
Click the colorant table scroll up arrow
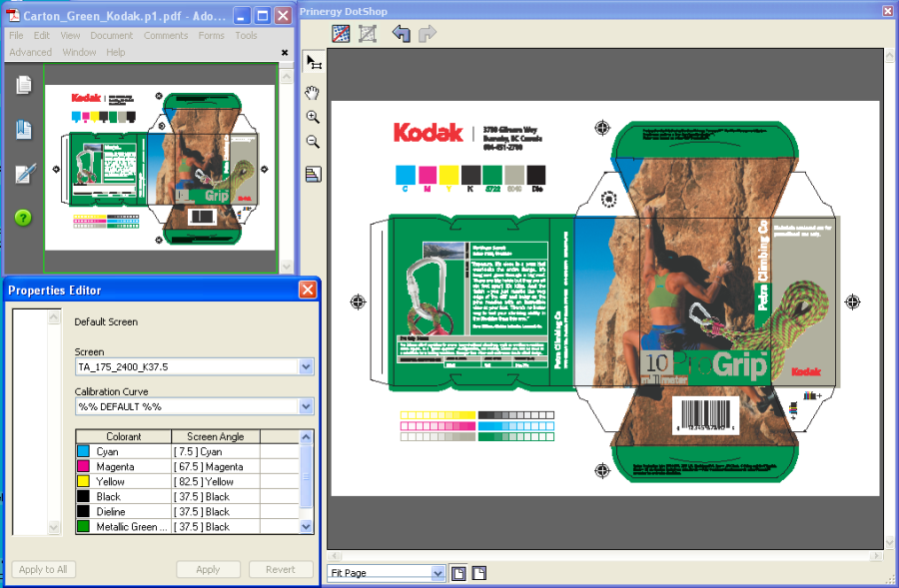[307, 436]
